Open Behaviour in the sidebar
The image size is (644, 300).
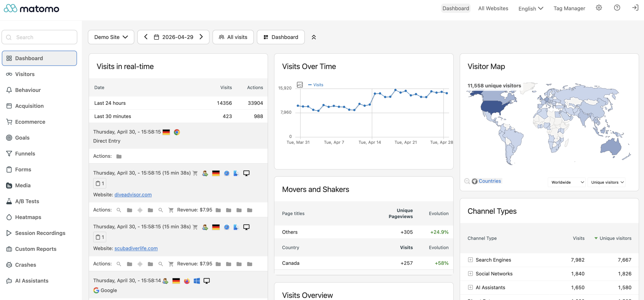[x=39, y=90]
